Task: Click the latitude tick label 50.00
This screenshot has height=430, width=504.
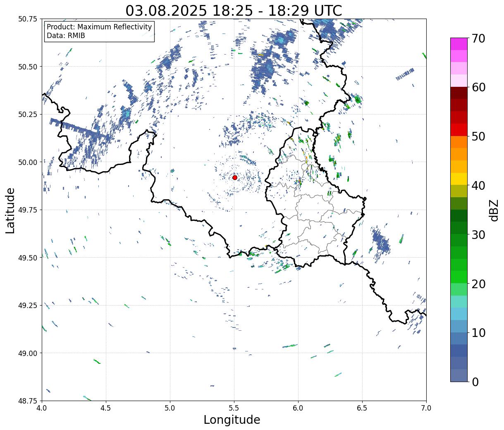Action: coord(28,162)
